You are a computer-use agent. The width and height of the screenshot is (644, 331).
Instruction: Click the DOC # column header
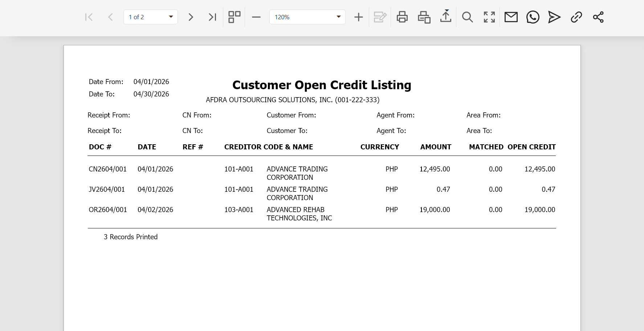[x=100, y=147]
